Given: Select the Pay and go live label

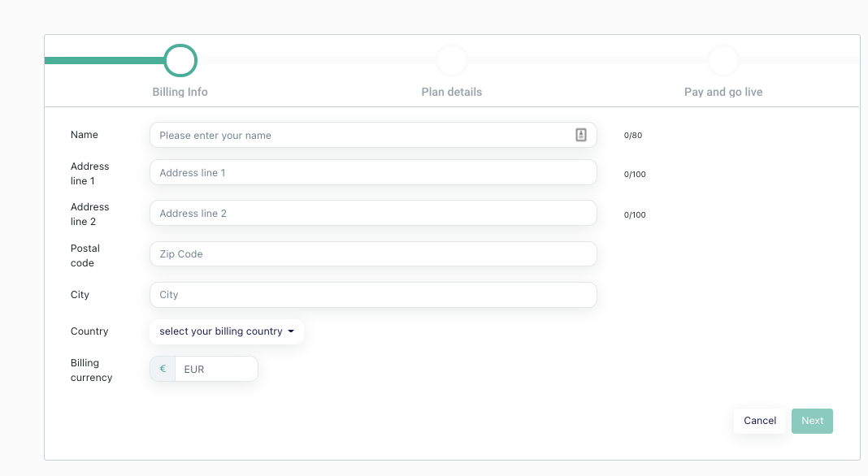Looking at the screenshot, I should pos(723,92).
